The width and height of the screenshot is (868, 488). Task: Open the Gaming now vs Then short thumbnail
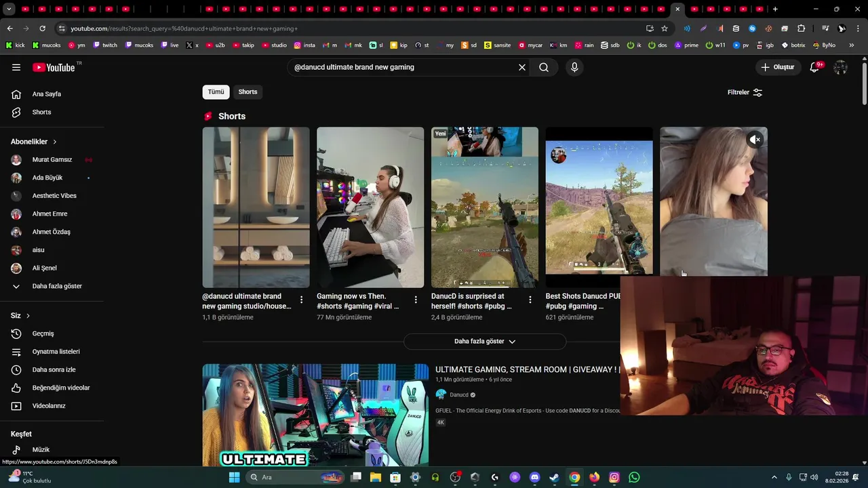[x=370, y=207]
